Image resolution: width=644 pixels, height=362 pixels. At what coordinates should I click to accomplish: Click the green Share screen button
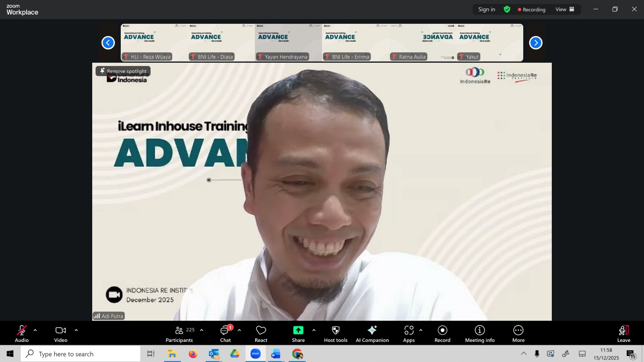(x=298, y=333)
